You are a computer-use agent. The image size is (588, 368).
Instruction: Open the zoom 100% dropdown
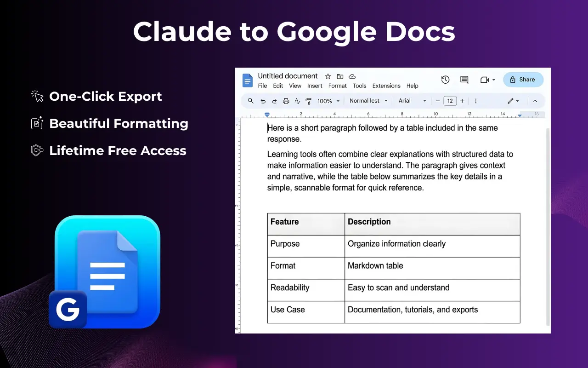point(328,101)
